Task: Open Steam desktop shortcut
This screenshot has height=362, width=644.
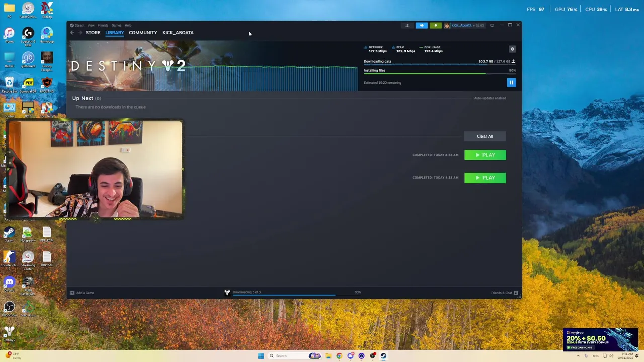Action: pyautogui.click(x=9, y=235)
